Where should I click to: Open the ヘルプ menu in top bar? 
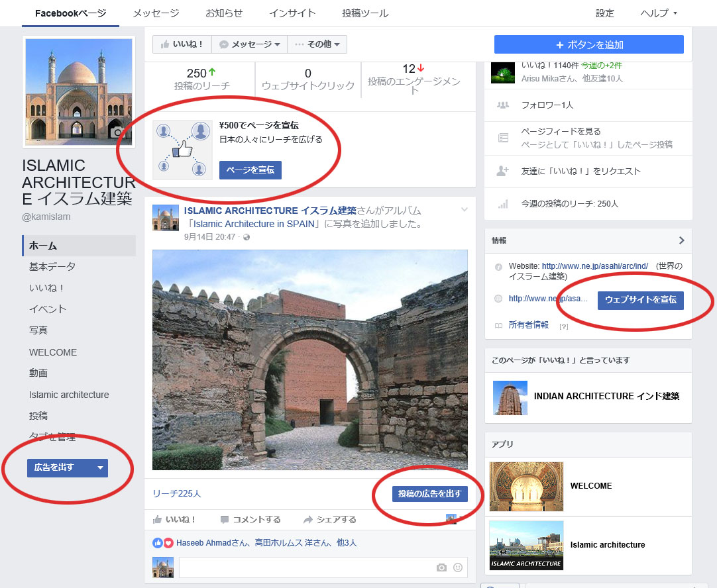[x=659, y=13]
